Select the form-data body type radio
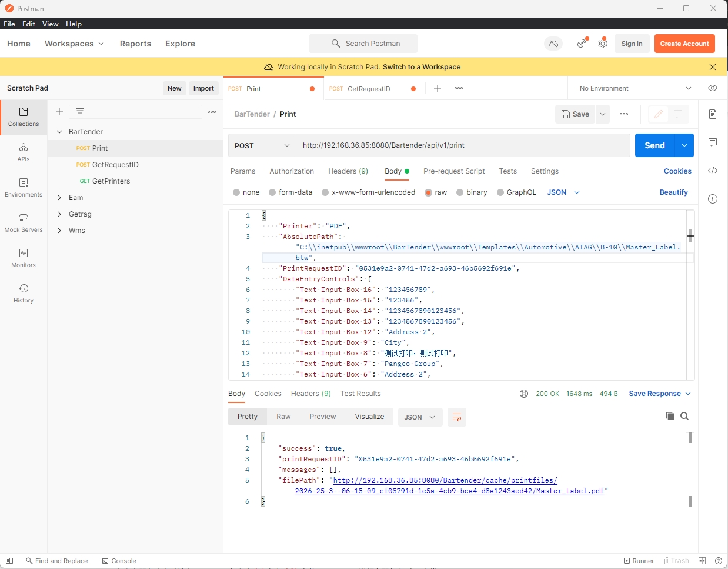The image size is (728, 569). point(272,192)
